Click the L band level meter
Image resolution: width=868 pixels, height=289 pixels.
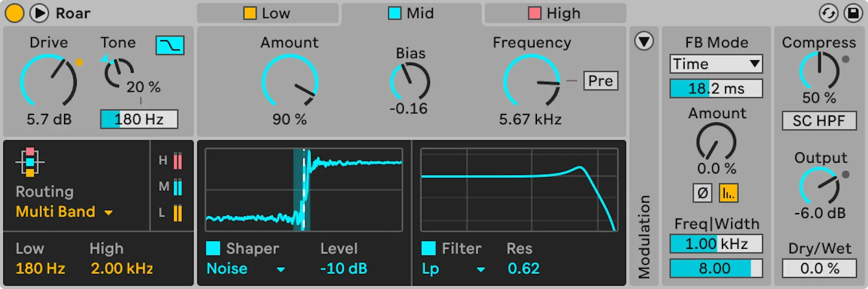(x=178, y=213)
